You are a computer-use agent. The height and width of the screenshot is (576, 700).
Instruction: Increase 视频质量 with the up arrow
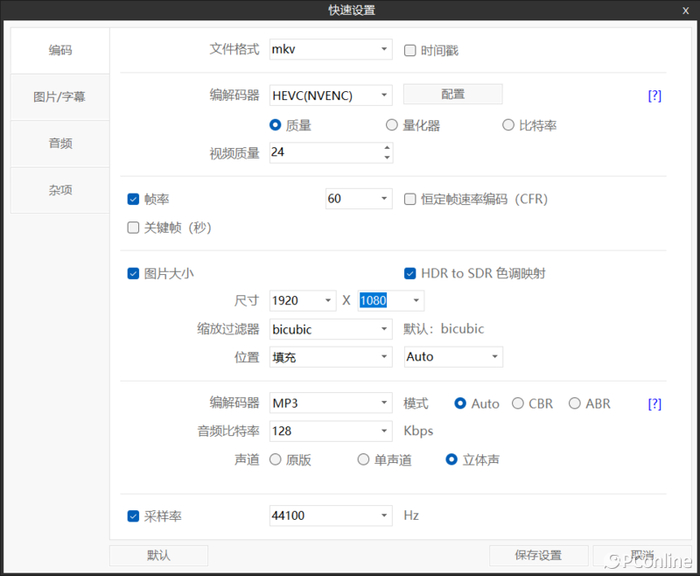click(387, 148)
